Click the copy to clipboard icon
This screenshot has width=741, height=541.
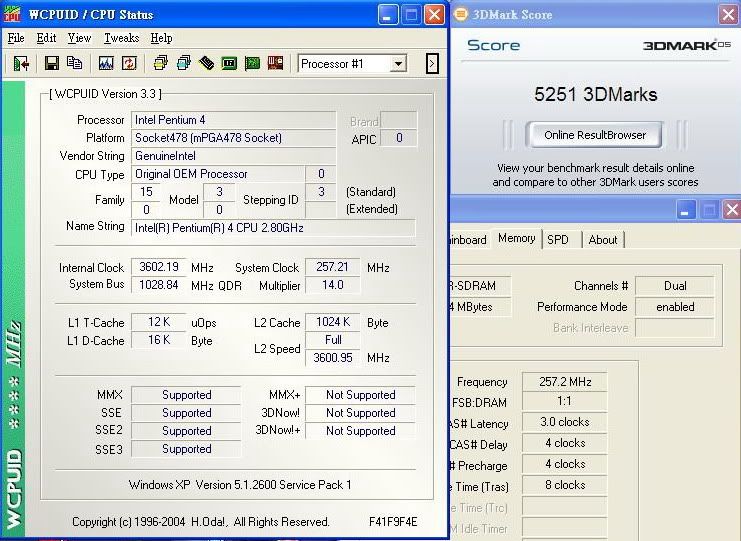[74, 64]
